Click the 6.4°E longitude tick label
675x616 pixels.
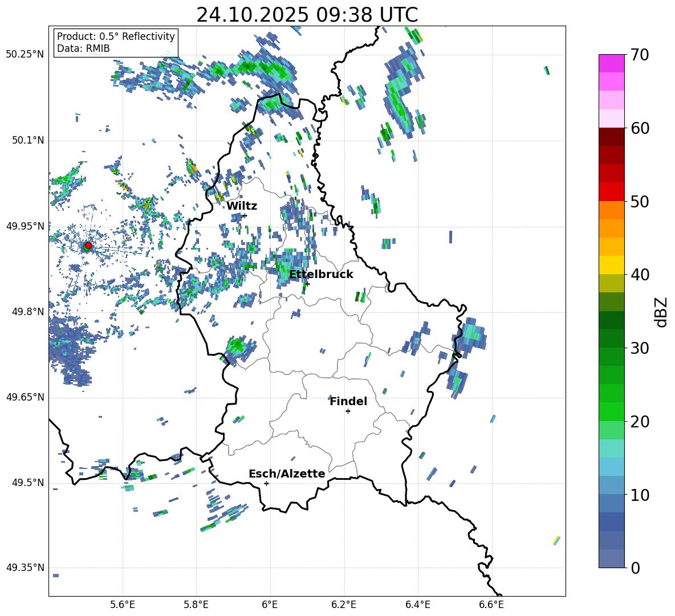point(417,605)
